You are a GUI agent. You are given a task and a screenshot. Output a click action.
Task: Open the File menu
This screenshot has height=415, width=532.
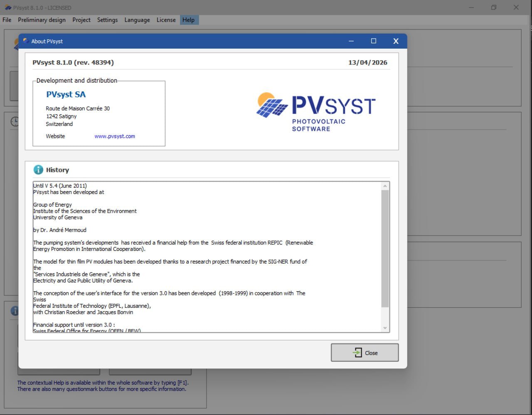point(7,20)
